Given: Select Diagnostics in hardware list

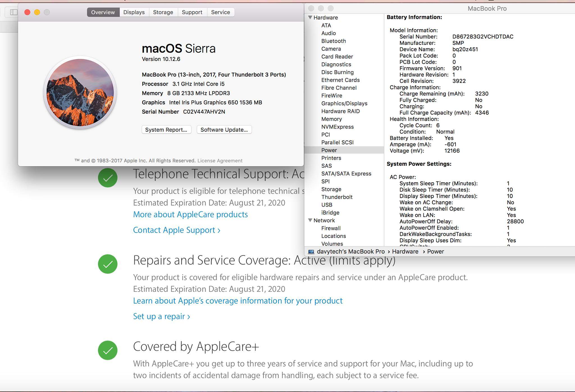Looking at the screenshot, I should (x=336, y=64).
